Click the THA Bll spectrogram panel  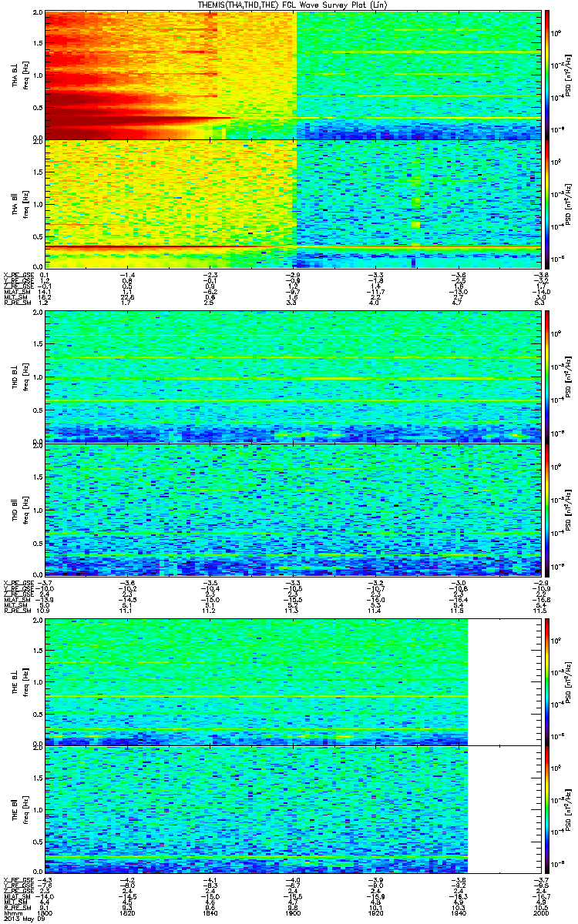tap(293, 203)
